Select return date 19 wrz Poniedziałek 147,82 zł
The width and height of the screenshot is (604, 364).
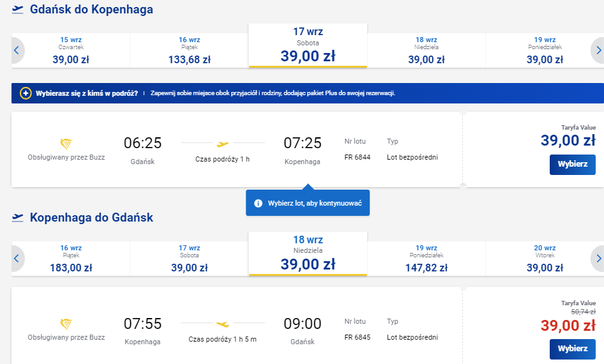(427, 259)
